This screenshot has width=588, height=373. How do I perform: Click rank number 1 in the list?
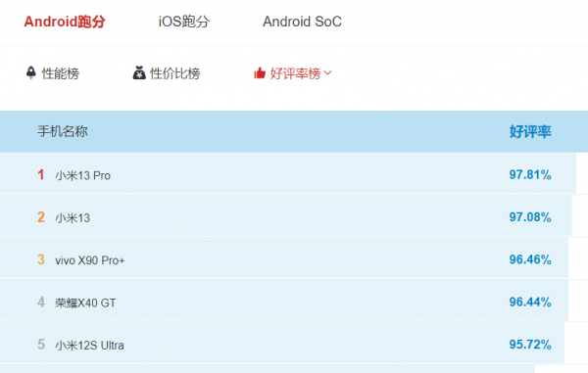(x=41, y=174)
